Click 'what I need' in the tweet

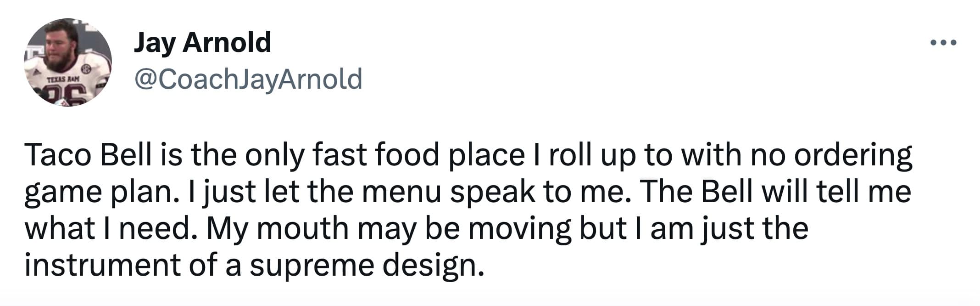[x=108, y=228]
